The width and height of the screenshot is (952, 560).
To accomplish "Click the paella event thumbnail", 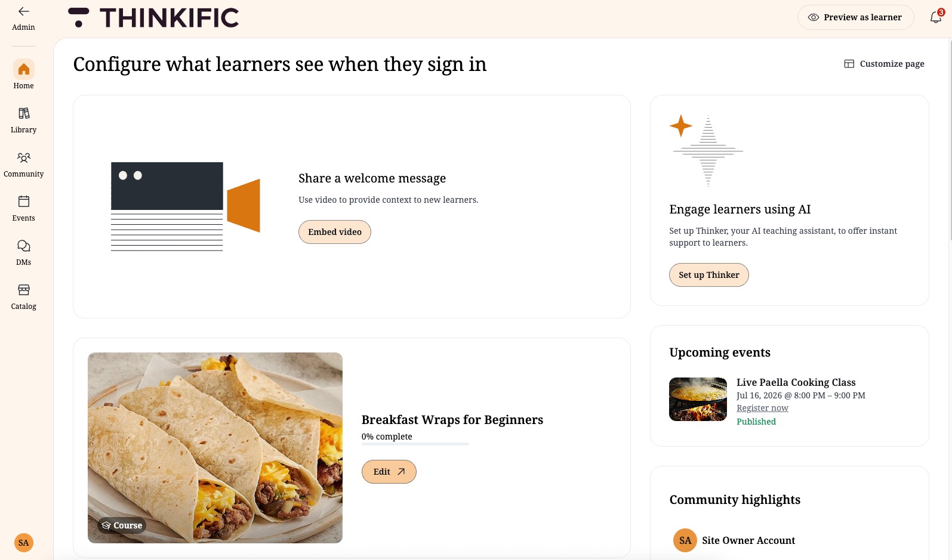I will pyautogui.click(x=698, y=399).
